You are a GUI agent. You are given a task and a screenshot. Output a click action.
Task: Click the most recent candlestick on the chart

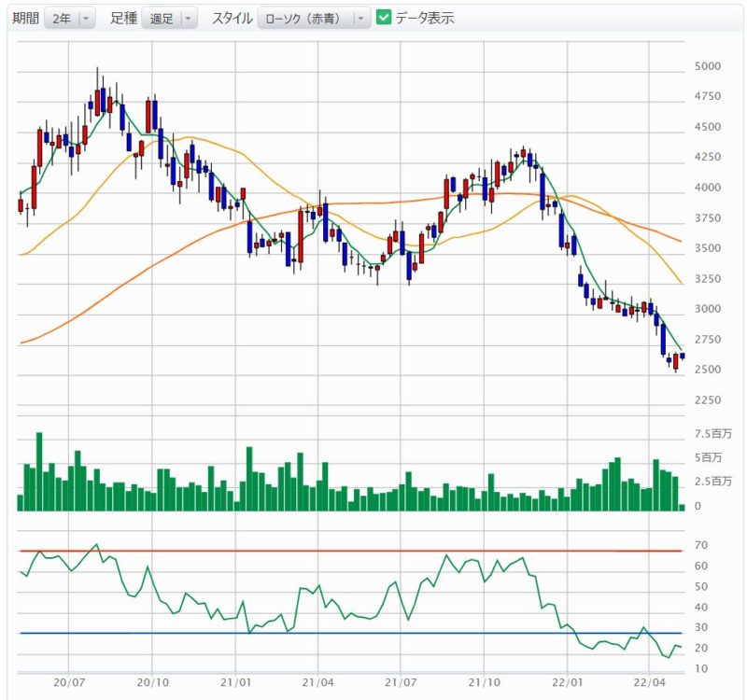(683, 356)
